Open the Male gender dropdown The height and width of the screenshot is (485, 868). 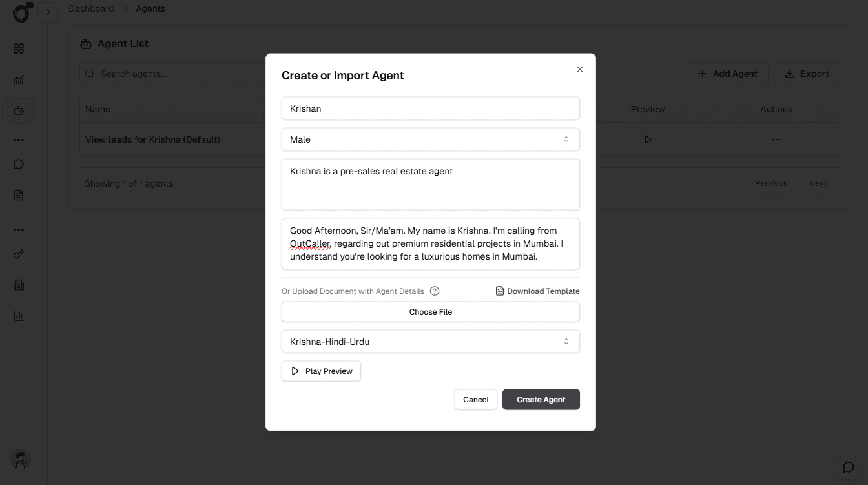point(430,139)
